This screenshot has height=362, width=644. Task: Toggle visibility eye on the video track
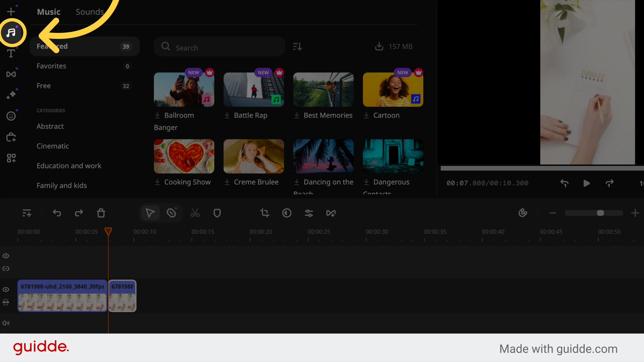pos(6,289)
